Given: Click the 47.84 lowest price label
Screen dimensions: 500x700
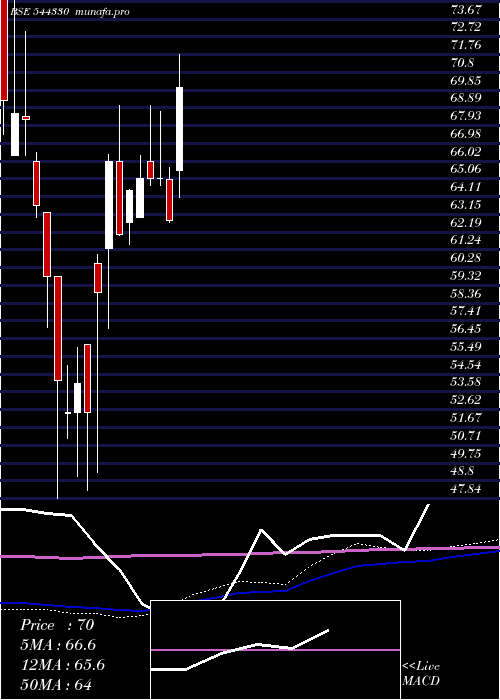Looking at the screenshot, I should (x=466, y=489).
